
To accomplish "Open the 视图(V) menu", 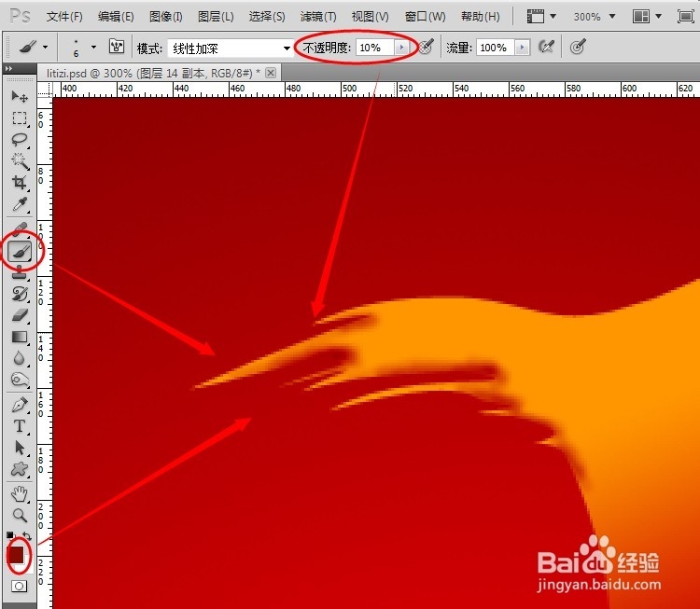I will [370, 17].
